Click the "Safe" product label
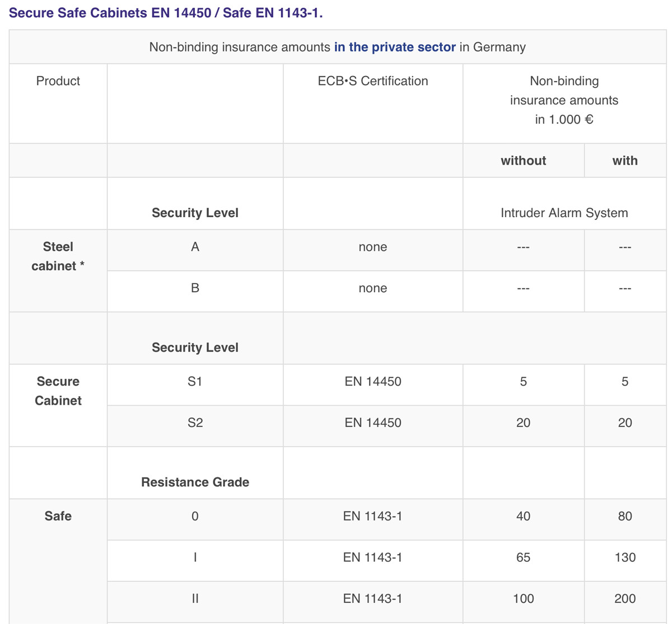This screenshot has width=672, height=624. click(x=58, y=516)
